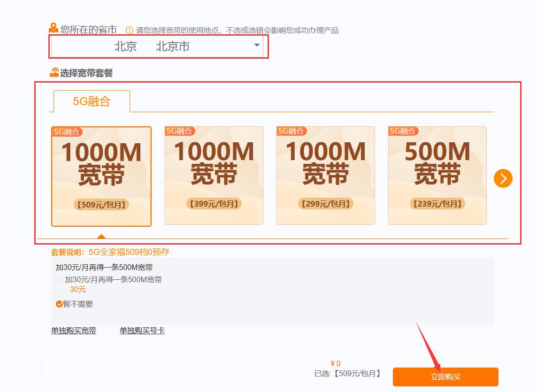Select the 1000M 399元/包月 plan card
This screenshot has width=537, height=392.
coord(214,176)
